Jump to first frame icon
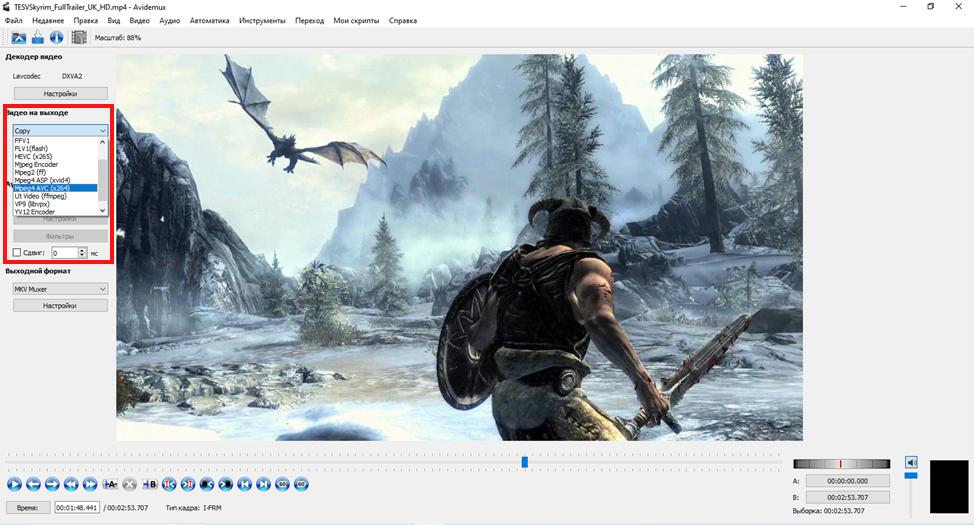The image size is (974, 525). click(245, 484)
